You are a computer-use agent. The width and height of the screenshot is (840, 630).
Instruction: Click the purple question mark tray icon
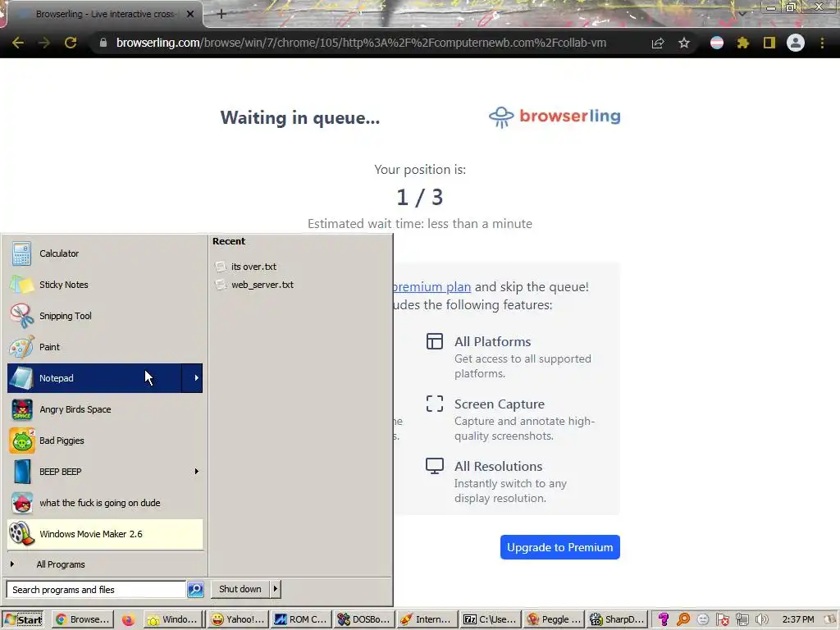[x=663, y=619]
